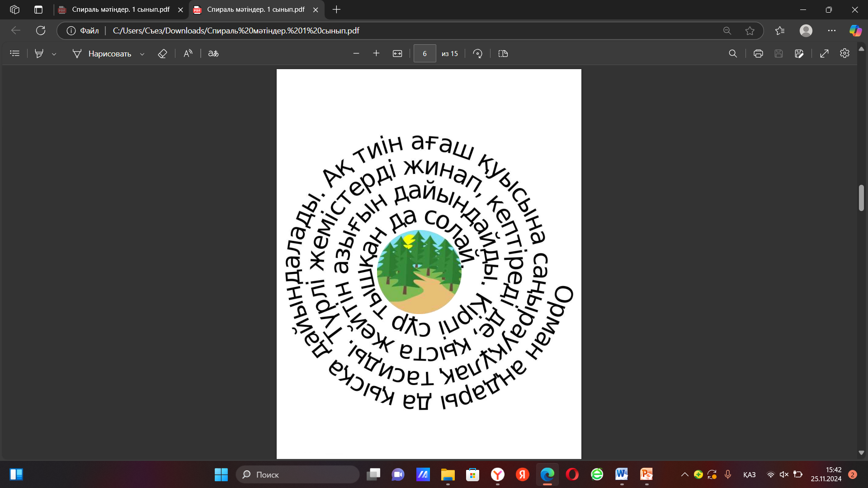The height and width of the screenshot is (488, 868).
Task: Open the PDF search tool
Action: tap(733, 53)
